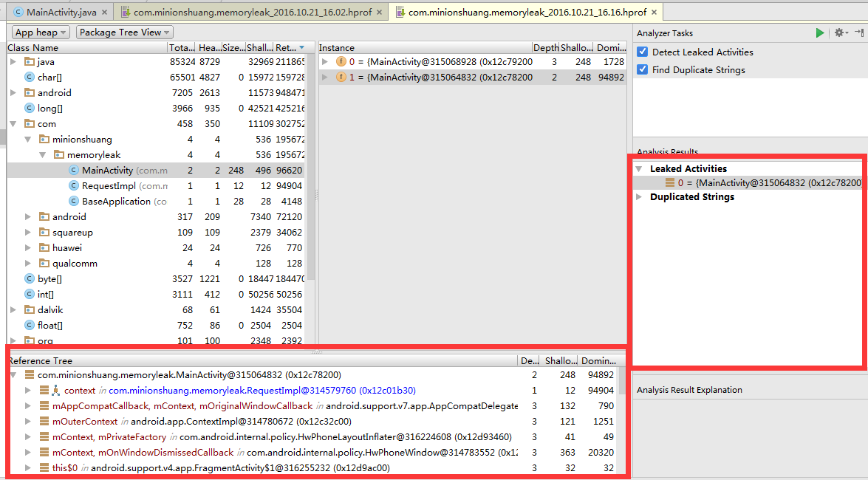This screenshot has width=868, height=480.
Task: Switch to MainActivity.java tab
Action: click(x=61, y=12)
